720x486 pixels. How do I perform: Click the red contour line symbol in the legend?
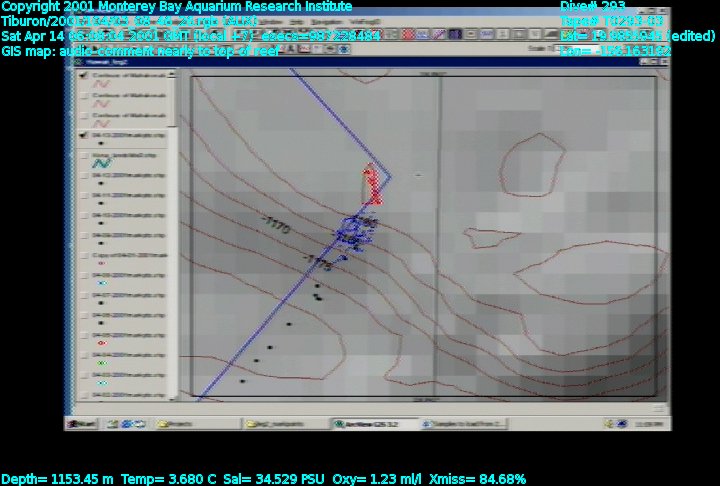(101, 84)
